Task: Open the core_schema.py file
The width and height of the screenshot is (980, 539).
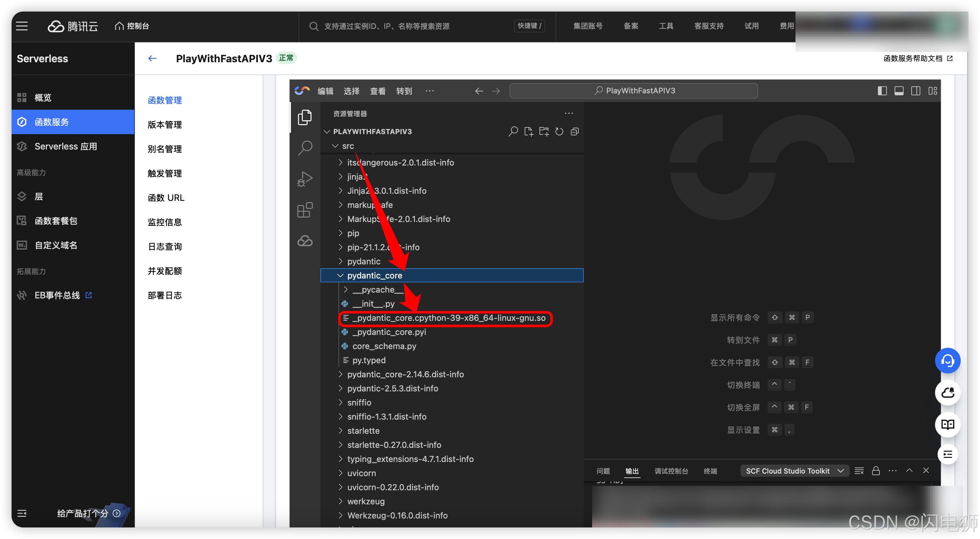Action: point(384,346)
